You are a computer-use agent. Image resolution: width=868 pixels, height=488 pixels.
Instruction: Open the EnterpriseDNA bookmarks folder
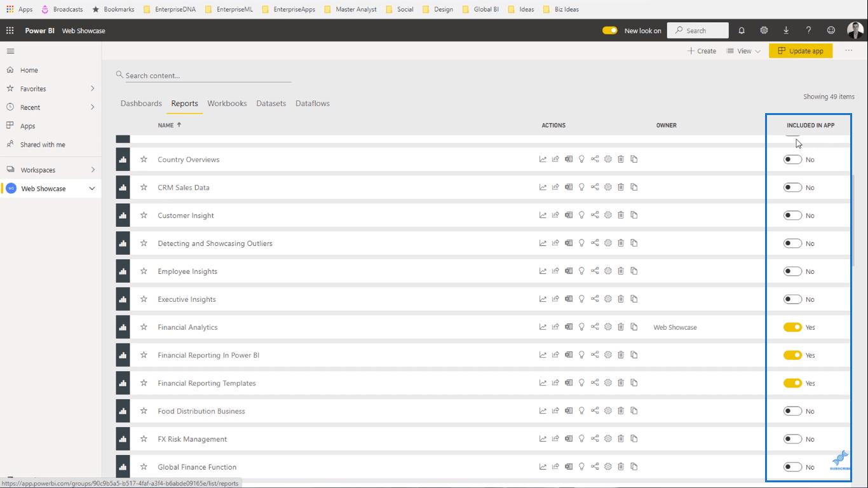point(170,10)
